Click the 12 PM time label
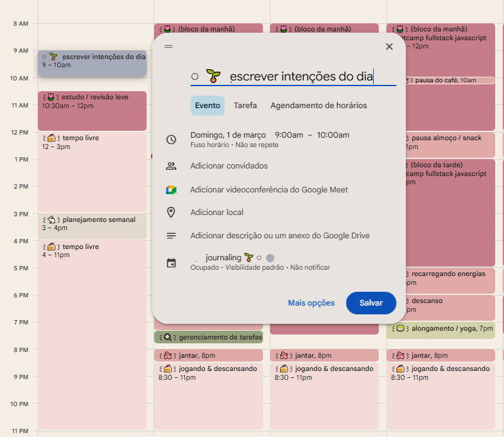 20,133
